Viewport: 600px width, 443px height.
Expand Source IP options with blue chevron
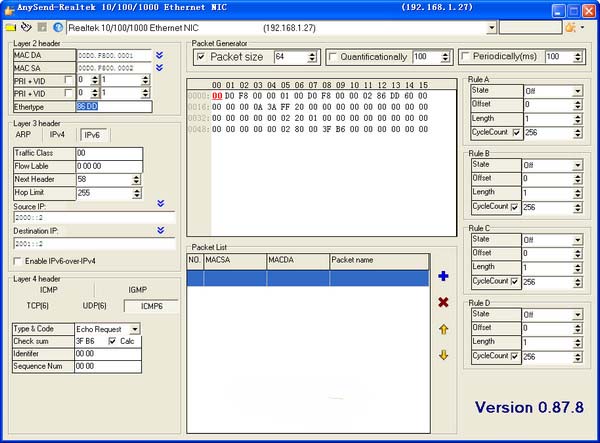(161, 203)
